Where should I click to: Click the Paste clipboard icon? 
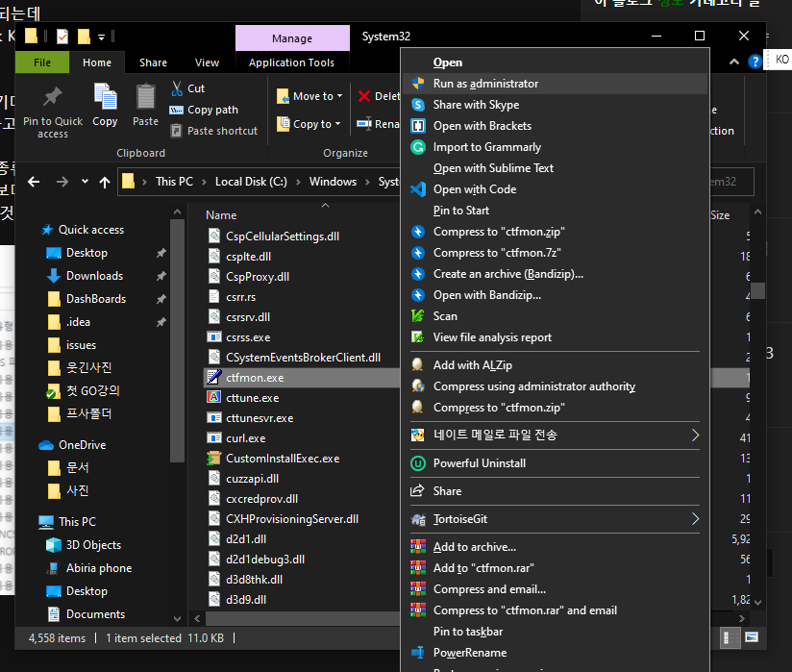[145, 96]
